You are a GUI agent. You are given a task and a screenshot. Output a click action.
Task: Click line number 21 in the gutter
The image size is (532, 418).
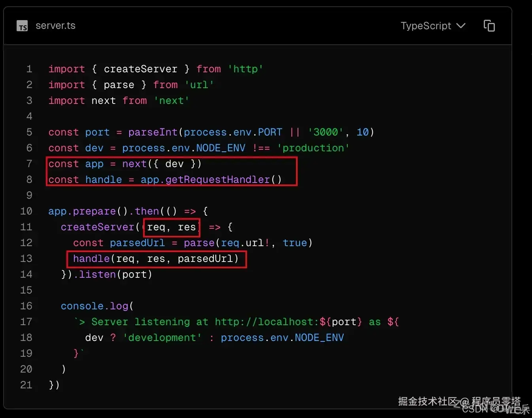[x=26, y=385]
